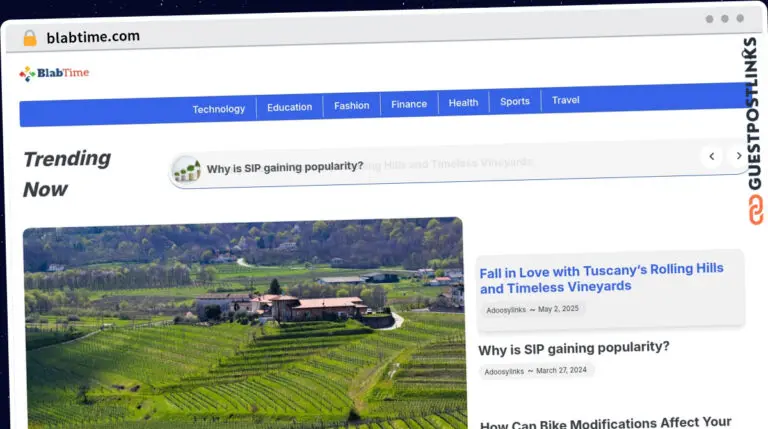The image size is (768, 429).
Task: Click the blabtime.com address bar text
Action: 93,37
